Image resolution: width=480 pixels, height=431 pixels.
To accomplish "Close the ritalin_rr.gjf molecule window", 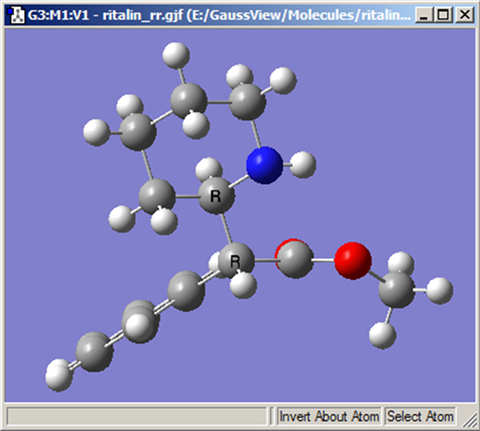I will pos(464,15).
